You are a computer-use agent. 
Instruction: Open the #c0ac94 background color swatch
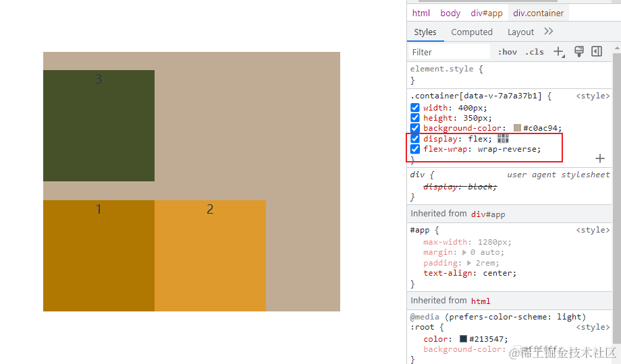pos(517,128)
